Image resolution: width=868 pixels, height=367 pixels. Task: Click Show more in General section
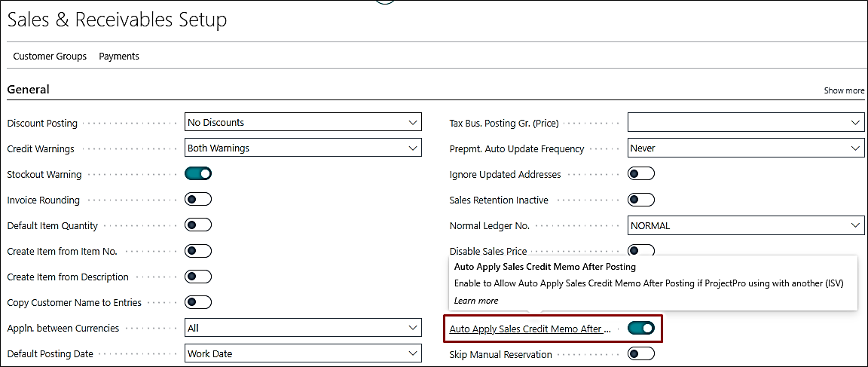(x=844, y=90)
